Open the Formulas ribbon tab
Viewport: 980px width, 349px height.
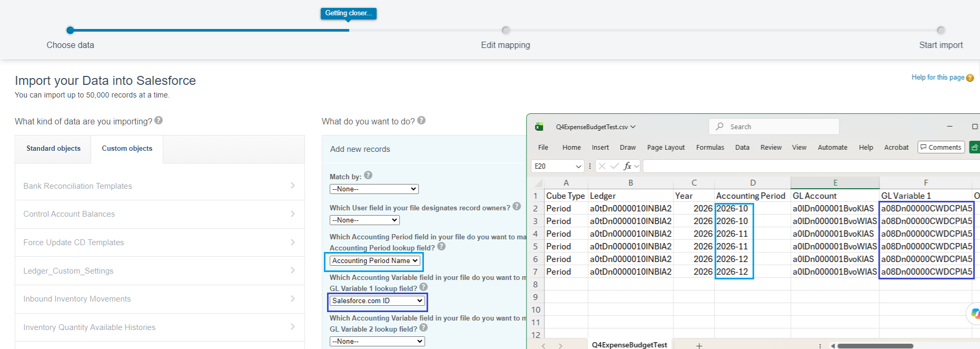[x=710, y=148]
